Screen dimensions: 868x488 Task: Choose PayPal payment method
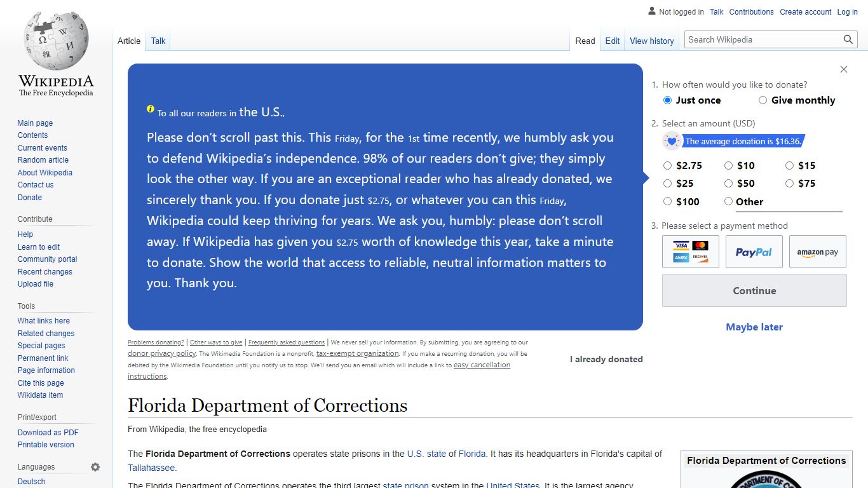click(x=754, y=252)
